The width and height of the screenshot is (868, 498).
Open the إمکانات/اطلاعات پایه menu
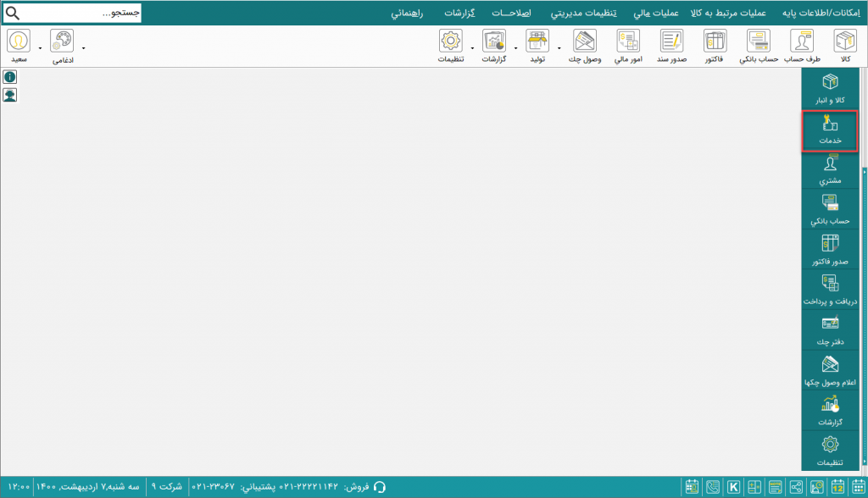click(x=821, y=13)
